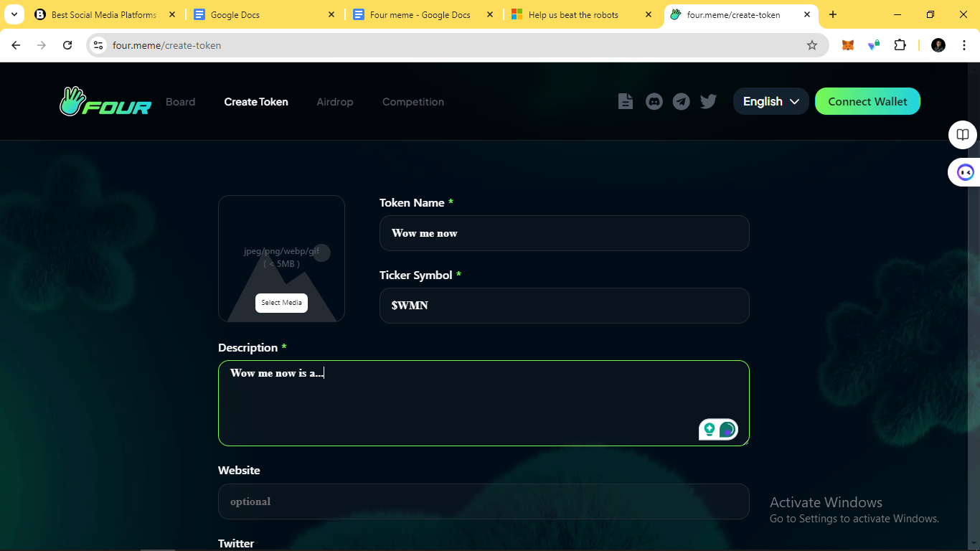Image resolution: width=980 pixels, height=551 pixels.
Task: Close the Best Social Media Platforms tab
Action: pos(172,14)
